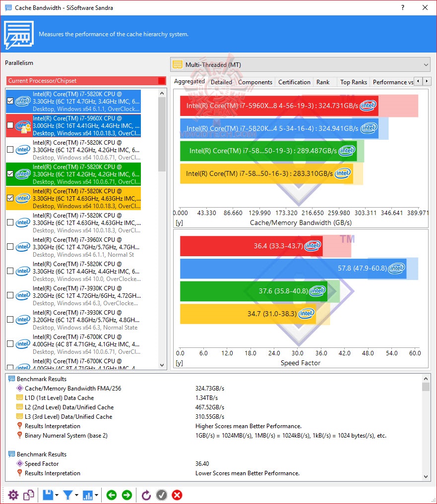Click the copy results icon

[x=29, y=495]
